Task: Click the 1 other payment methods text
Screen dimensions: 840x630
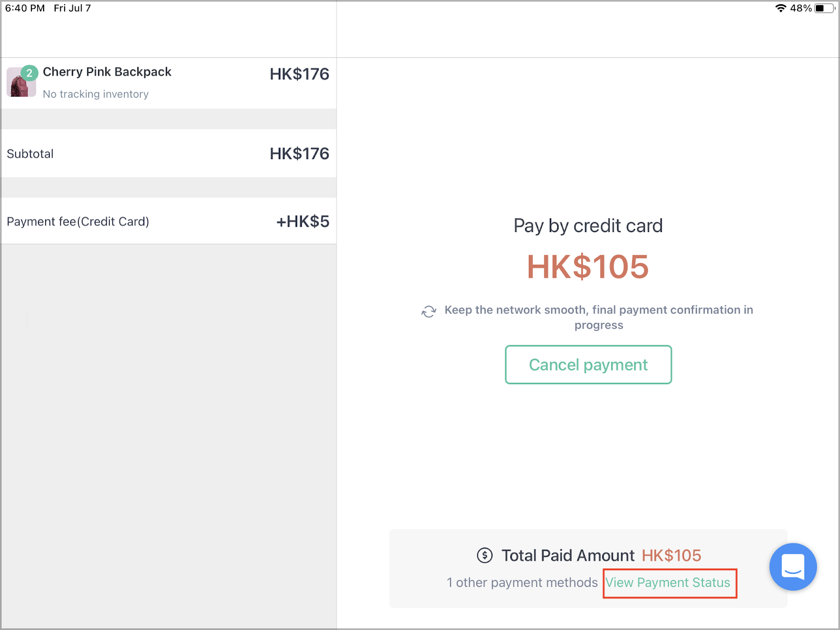Action: [x=522, y=583]
